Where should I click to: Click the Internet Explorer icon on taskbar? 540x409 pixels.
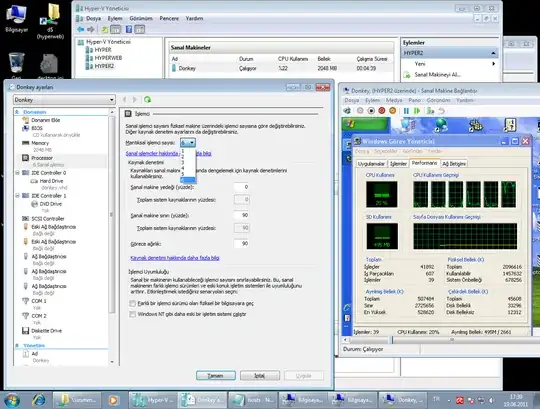38,400
